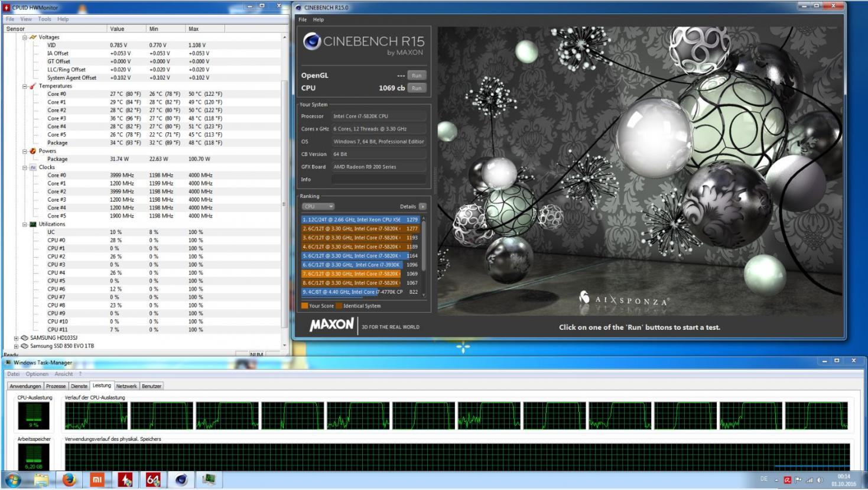This screenshot has width=868, height=490.
Task: Open Firefox from the taskbar
Action: pos(69,479)
